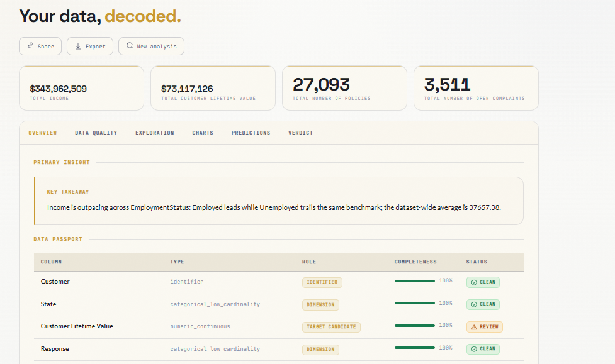Click the checkmark icon in Response status
Viewport: 615px width, 364px height.
click(474, 349)
